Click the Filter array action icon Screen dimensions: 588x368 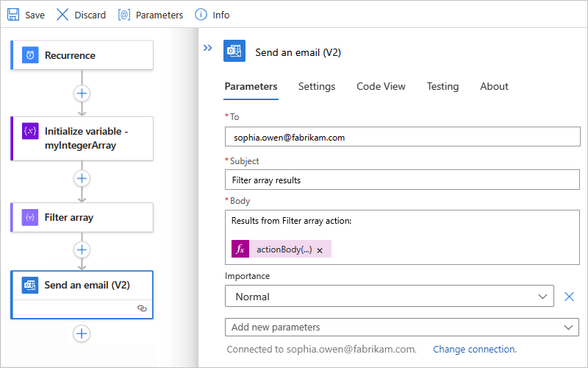[30, 217]
